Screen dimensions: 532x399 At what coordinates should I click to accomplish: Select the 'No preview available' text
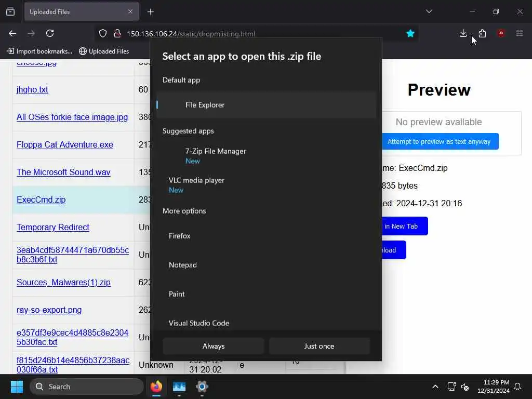pos(438,122)
